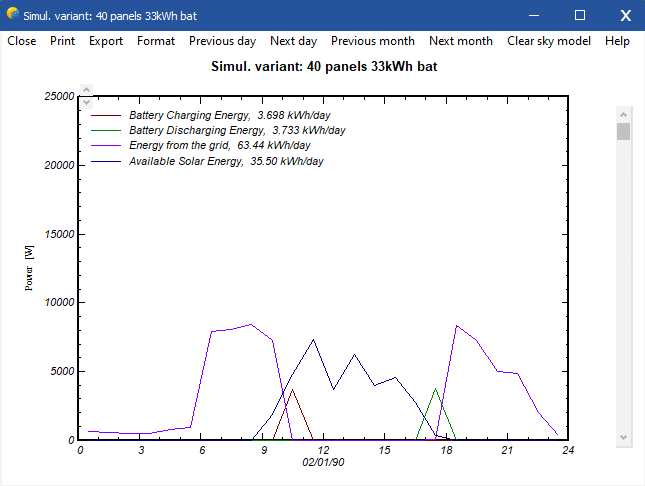This screenshot has height=486, width=645.
Task: Click the X-axis hour label '6'
Action: [x=202, y=450]
